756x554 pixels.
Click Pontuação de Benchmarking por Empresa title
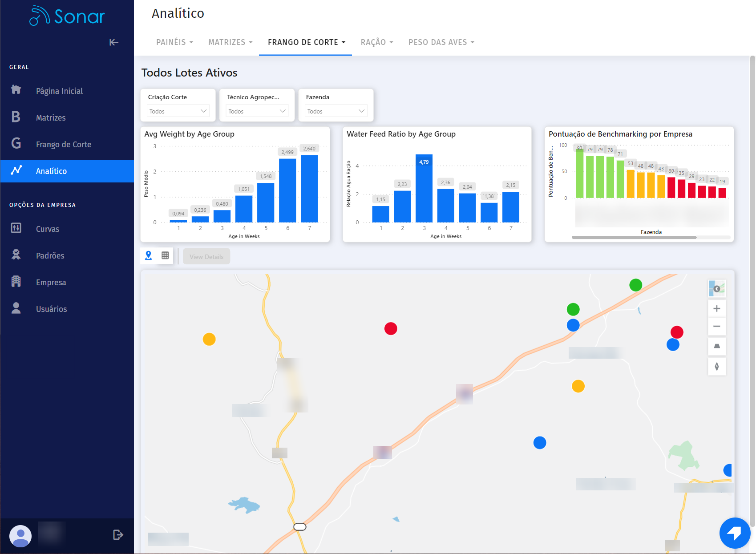tap(620, 134)
